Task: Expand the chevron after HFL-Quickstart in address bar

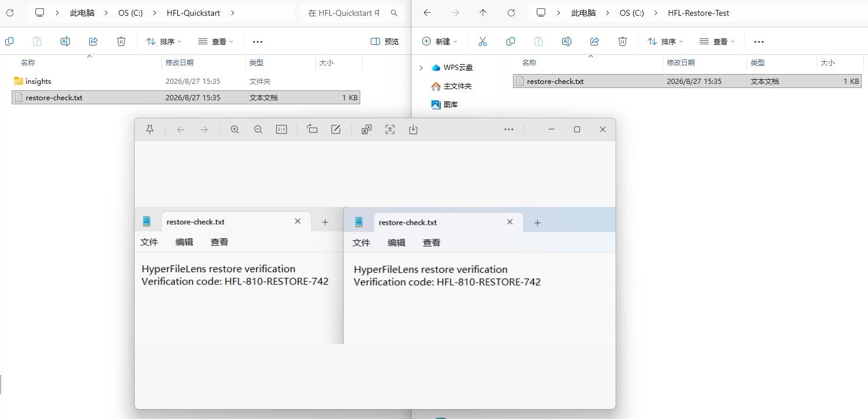Action: click(x=233, y=12)
